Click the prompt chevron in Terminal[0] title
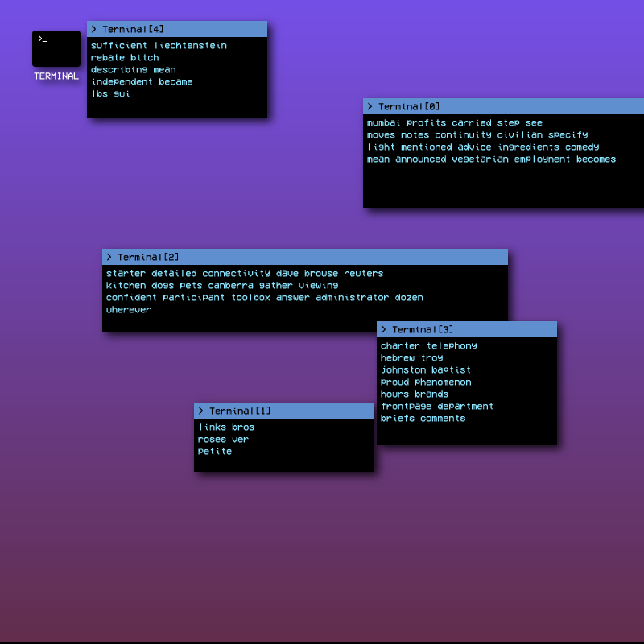The width and height of the screenshot is (644, 644). point(369,106)
